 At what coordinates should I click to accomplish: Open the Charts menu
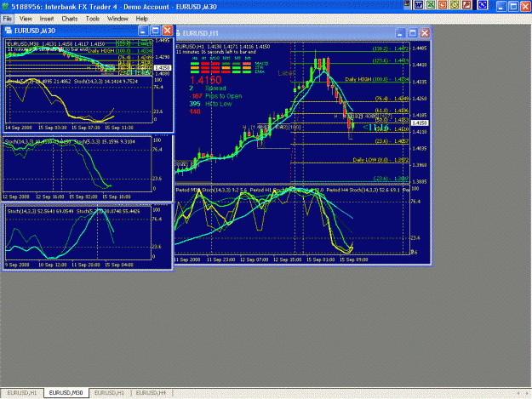point(69,19)
